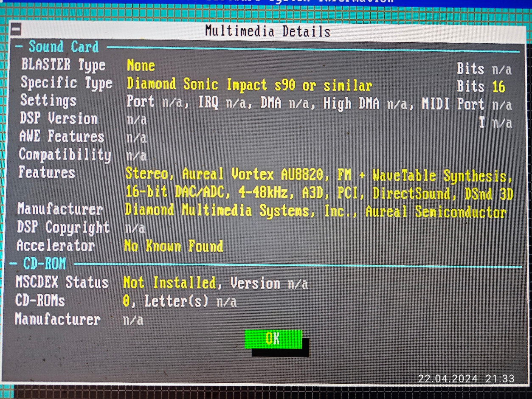Click the CD-ROMs label
The image size is (532, 399).
click(40, 301)
